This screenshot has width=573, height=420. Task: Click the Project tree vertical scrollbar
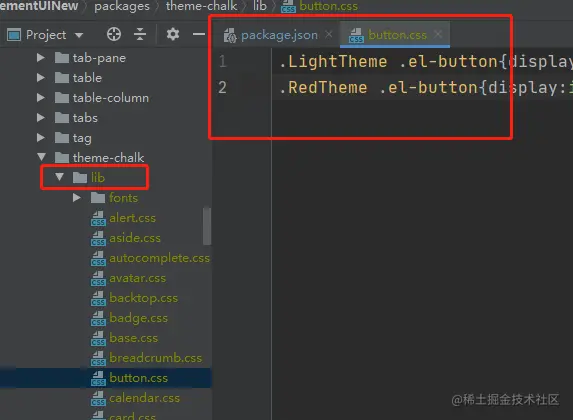click(207, 226)
